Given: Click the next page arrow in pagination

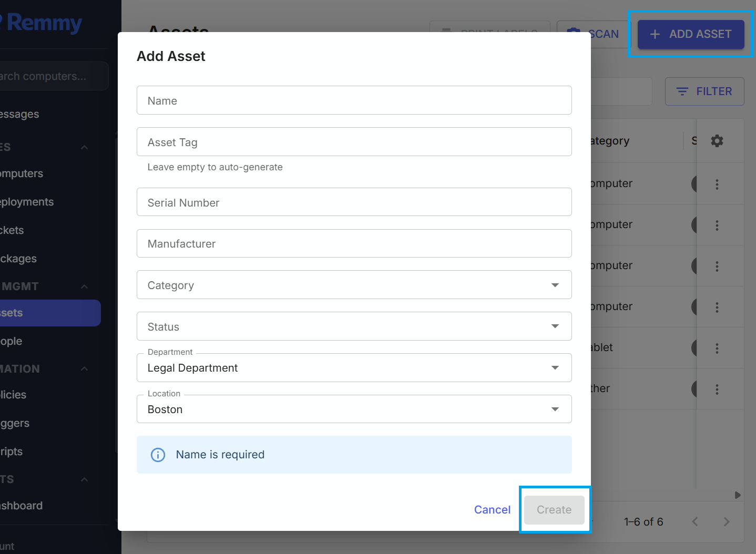Looking at the screenshot, I should 726,522.
